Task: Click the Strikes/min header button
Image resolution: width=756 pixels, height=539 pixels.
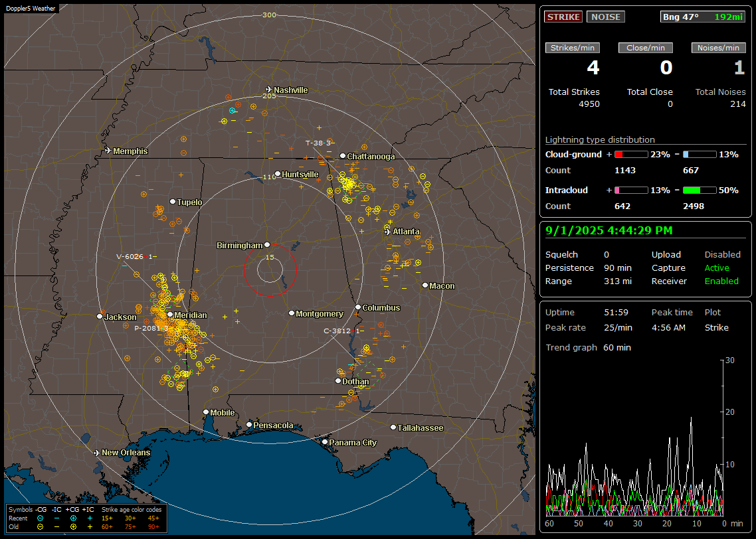Action: tap(572, 48)
